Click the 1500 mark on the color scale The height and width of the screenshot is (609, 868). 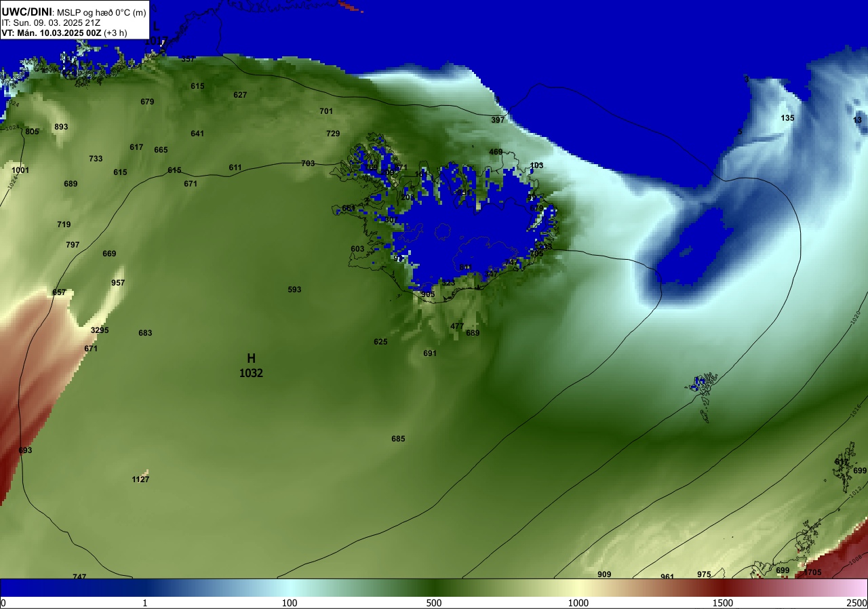pyautogui.click(x=723, y=603)
